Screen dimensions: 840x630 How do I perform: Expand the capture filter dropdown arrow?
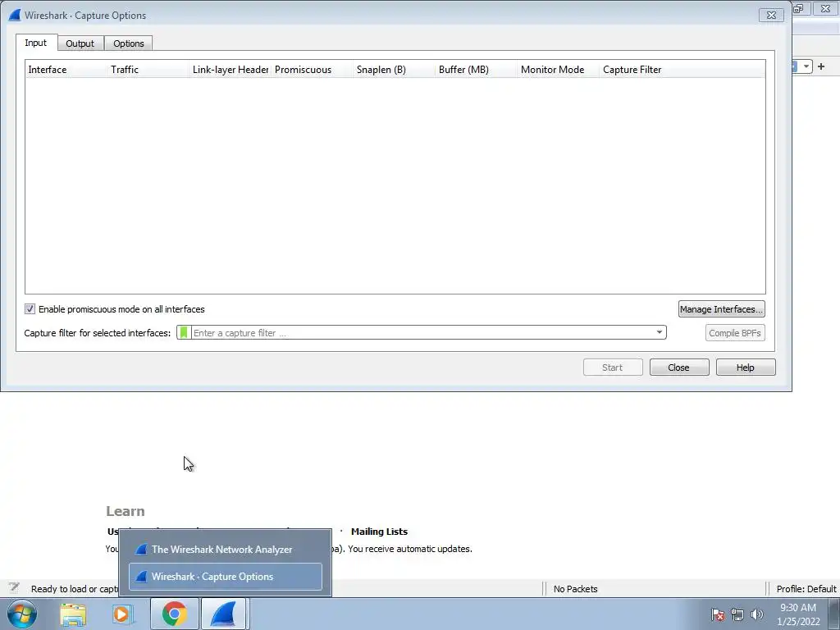tap(660, 333)
